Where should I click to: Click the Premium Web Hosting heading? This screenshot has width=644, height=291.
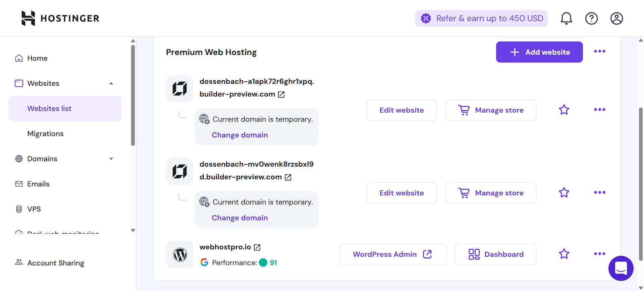coord(211,52)
